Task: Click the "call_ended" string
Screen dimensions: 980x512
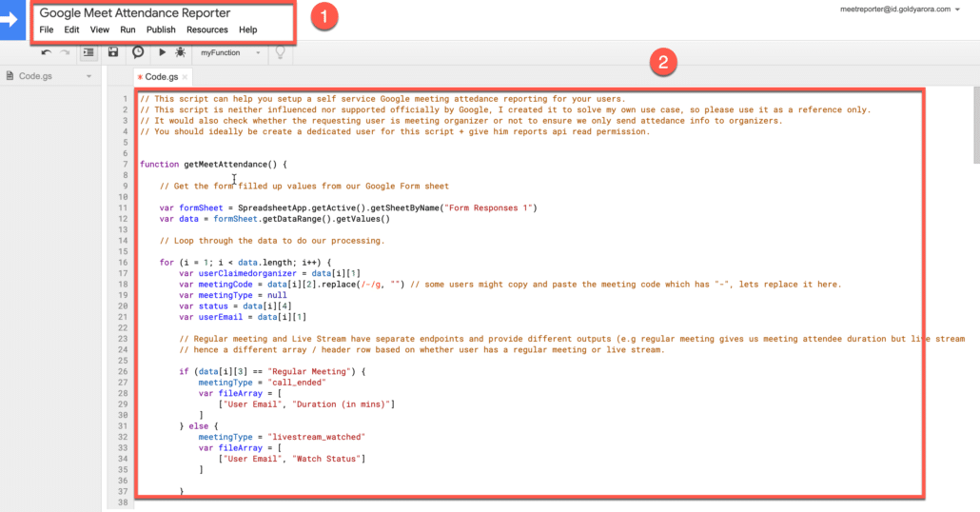Action: [297, 383]
